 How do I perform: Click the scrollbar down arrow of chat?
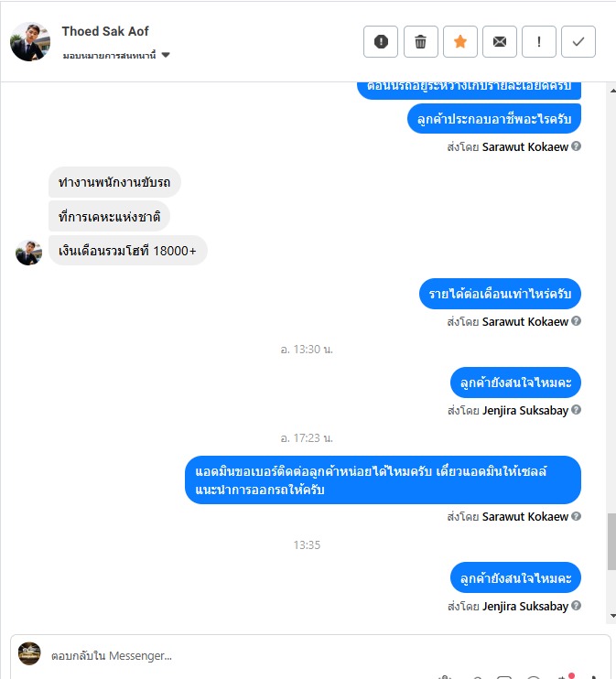[612, 615]
